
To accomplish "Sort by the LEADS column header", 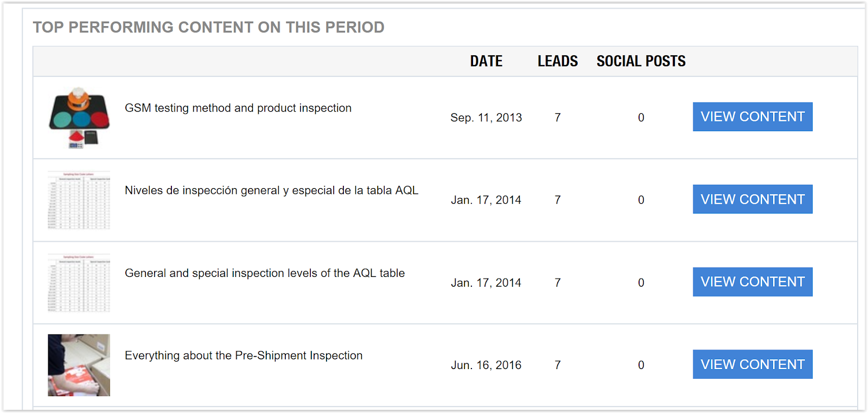I will click(558, 61).
